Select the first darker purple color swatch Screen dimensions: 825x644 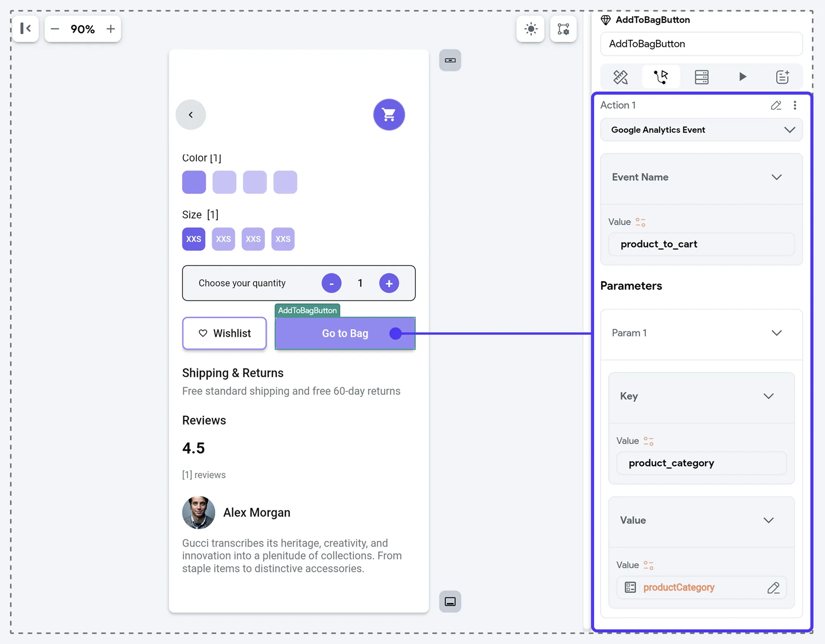tap(194, 182)
